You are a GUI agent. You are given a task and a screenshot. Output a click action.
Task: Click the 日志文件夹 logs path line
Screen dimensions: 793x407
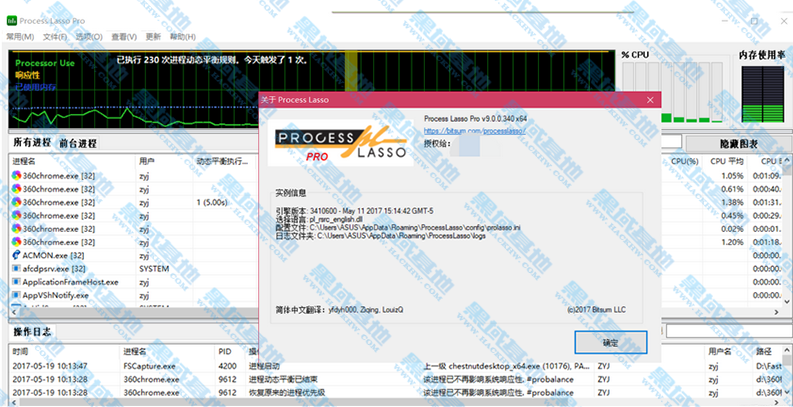click(x=380, y=236)
